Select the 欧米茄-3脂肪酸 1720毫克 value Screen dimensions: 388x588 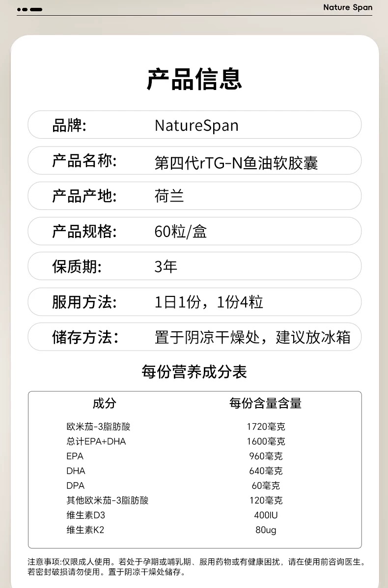point(266,427)
